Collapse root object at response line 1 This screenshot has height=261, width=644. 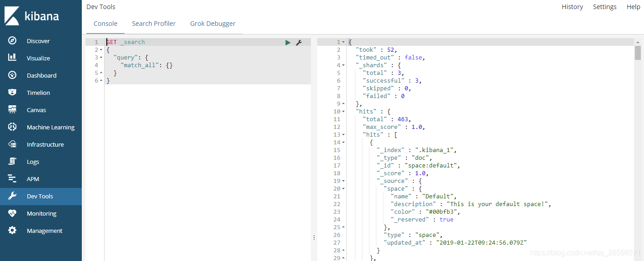pyautogui.click(x=343, y=42)
